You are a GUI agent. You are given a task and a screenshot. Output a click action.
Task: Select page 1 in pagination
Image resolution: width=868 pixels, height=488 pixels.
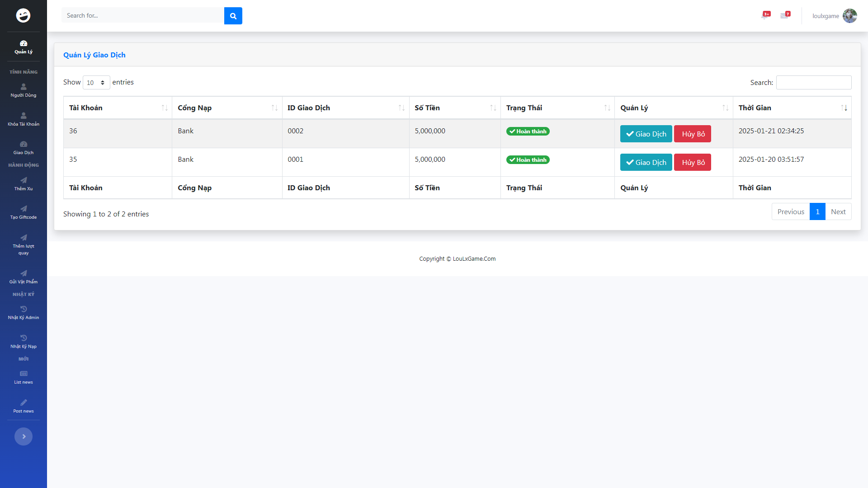(817, 211)
